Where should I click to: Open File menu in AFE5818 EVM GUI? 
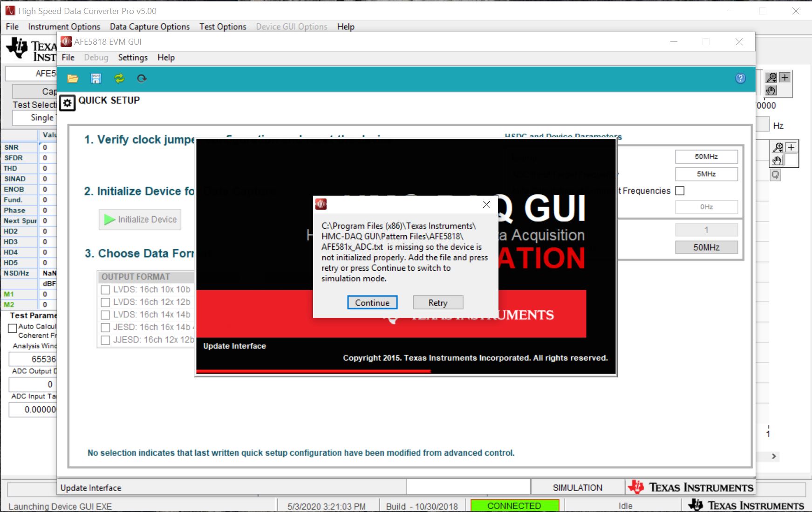coord(68,57)
